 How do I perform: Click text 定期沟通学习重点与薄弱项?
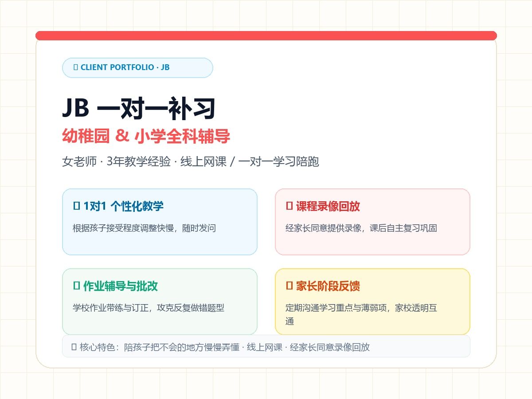coord(336,308)
